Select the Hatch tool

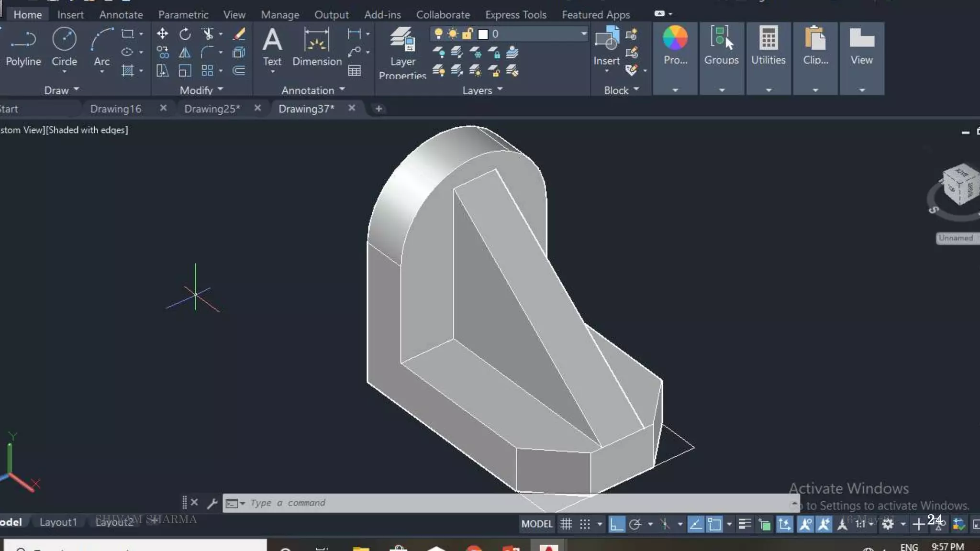127,71
